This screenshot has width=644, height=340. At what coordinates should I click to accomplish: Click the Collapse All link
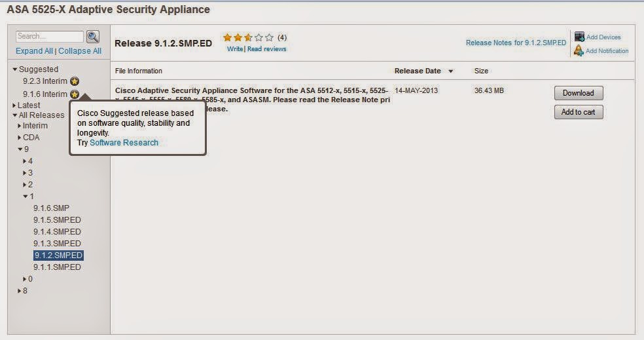point(80,51)
